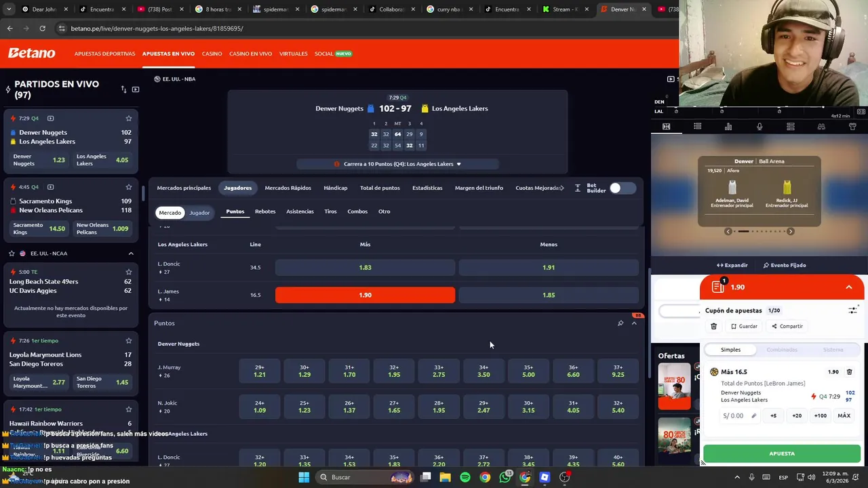
Task: Share the bet slip with Compartir
Action: coord(787,327)
